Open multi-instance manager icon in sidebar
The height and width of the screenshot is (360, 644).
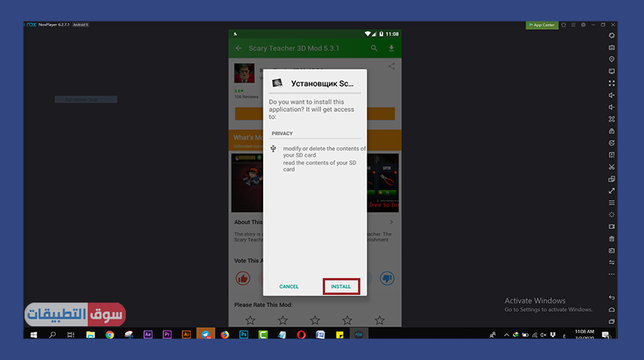612,179
